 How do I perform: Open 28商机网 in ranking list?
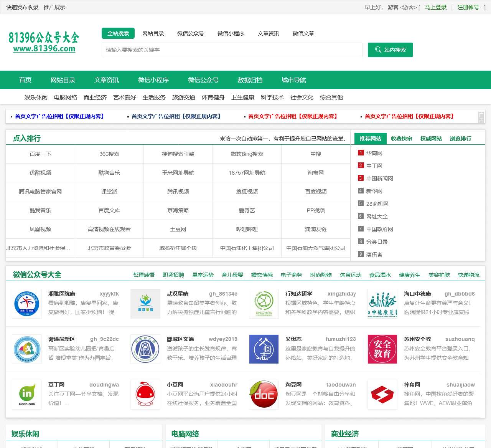377,204
